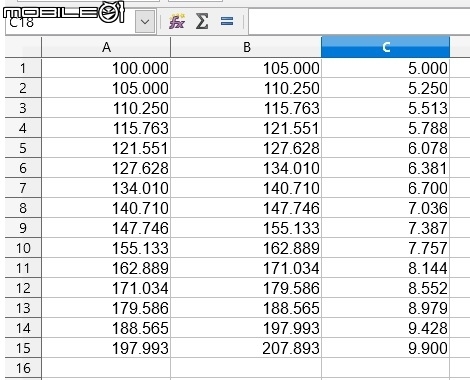Select row 2 header

pos(23,88)
